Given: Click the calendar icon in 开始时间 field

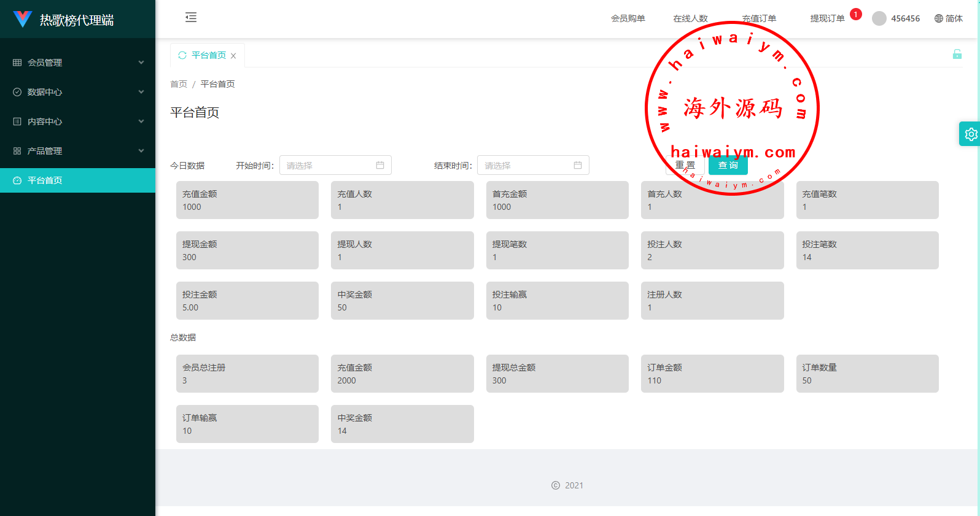Looking at the screenshot, I should tap(380, 165).
